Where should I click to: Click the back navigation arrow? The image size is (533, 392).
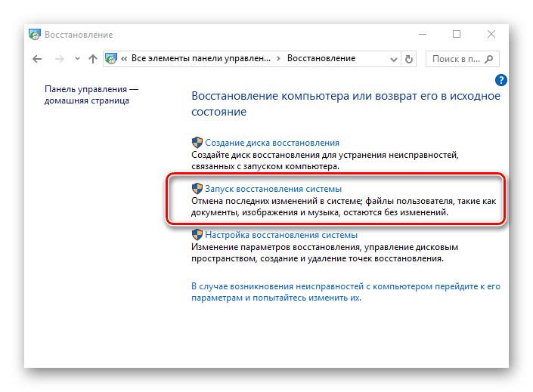point(38,59)
